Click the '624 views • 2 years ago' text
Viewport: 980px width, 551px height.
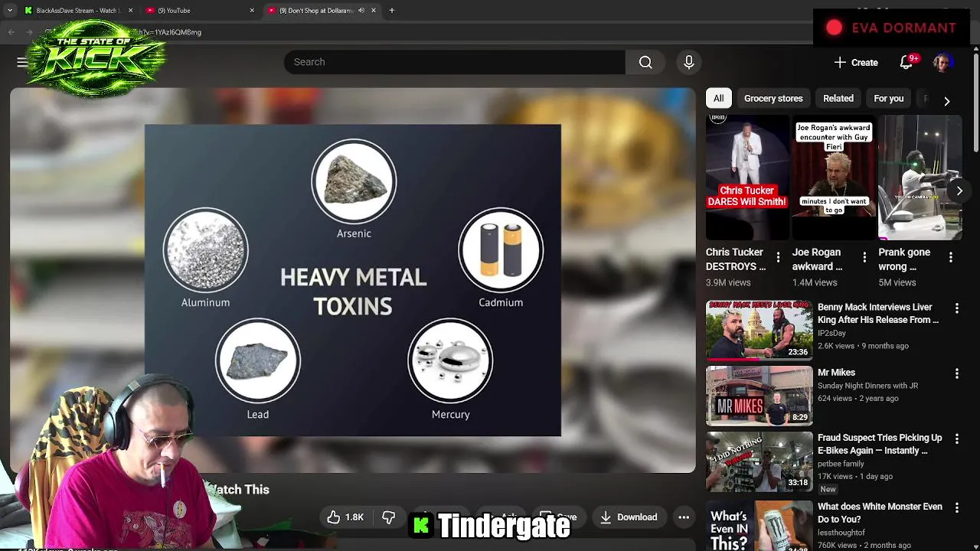click(x=858, y=399)
